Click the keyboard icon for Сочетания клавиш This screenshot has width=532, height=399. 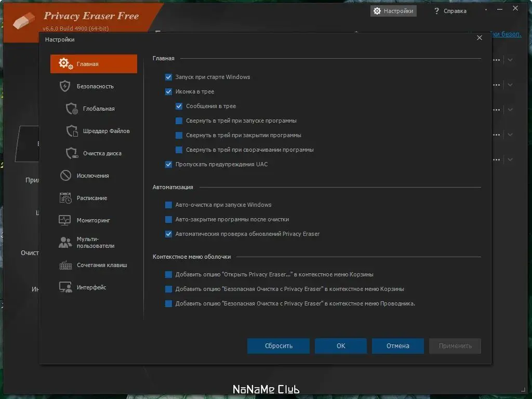[x=65, y=265]
